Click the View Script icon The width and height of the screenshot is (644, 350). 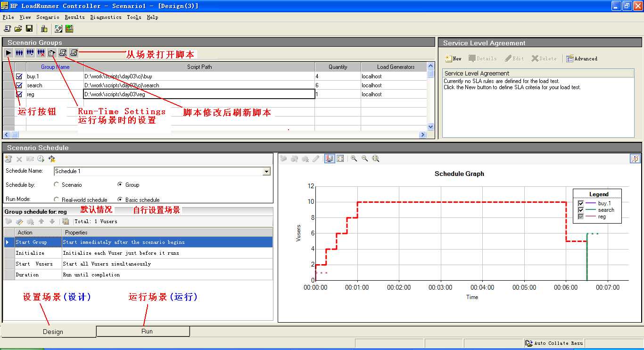74,53
